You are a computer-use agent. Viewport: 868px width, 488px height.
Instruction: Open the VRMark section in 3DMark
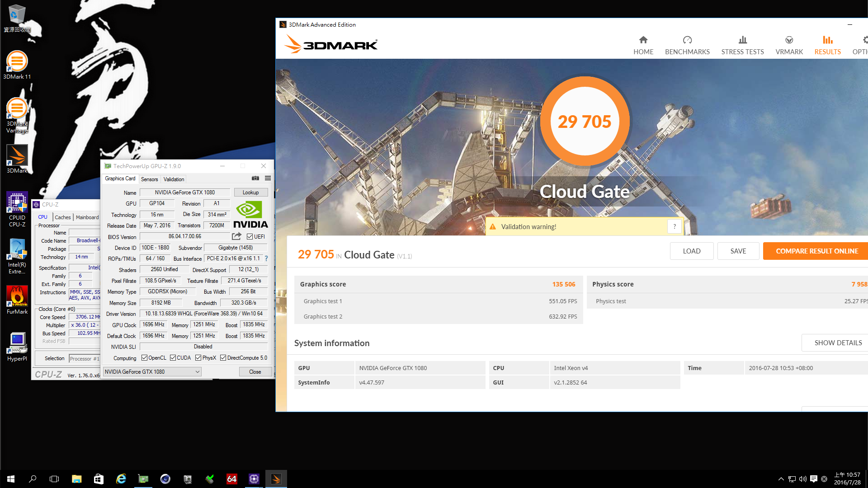789,46
